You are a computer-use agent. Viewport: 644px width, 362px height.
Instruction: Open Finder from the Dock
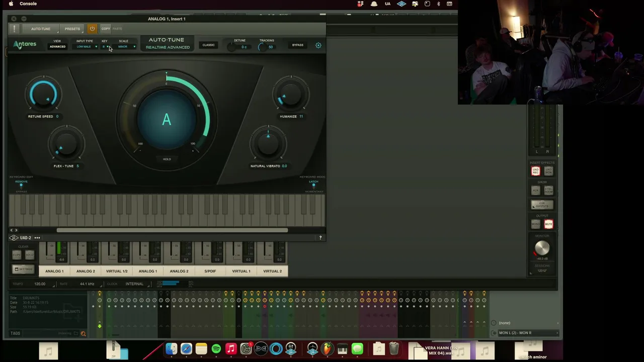(172, 348)
